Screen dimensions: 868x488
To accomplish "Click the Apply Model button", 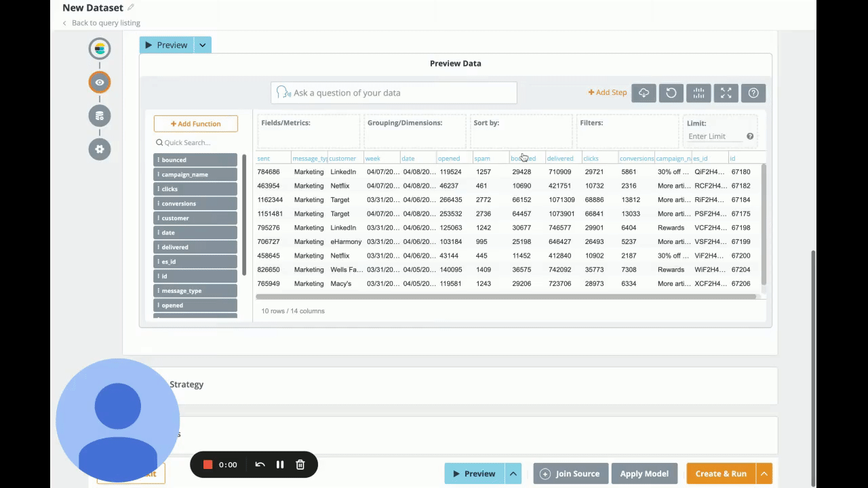I will click(x=644, y=474).
